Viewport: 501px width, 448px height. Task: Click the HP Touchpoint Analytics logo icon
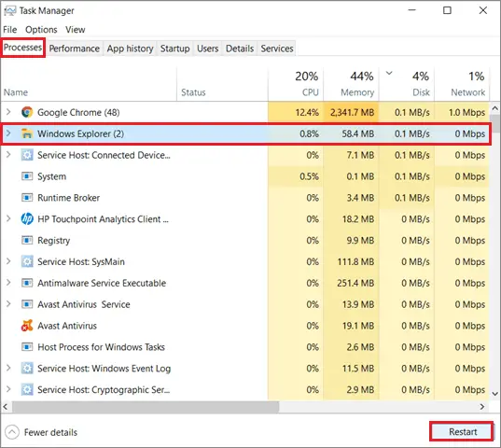[x=27, y=219]
